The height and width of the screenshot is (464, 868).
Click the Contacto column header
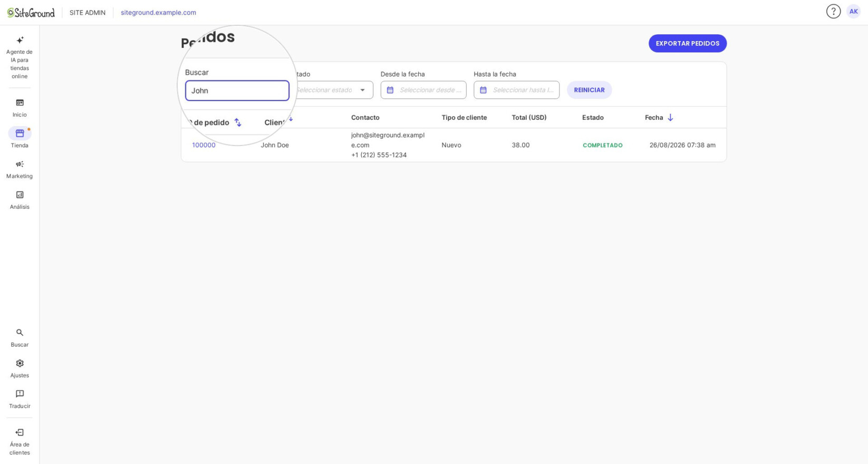(x=365, y=118)
